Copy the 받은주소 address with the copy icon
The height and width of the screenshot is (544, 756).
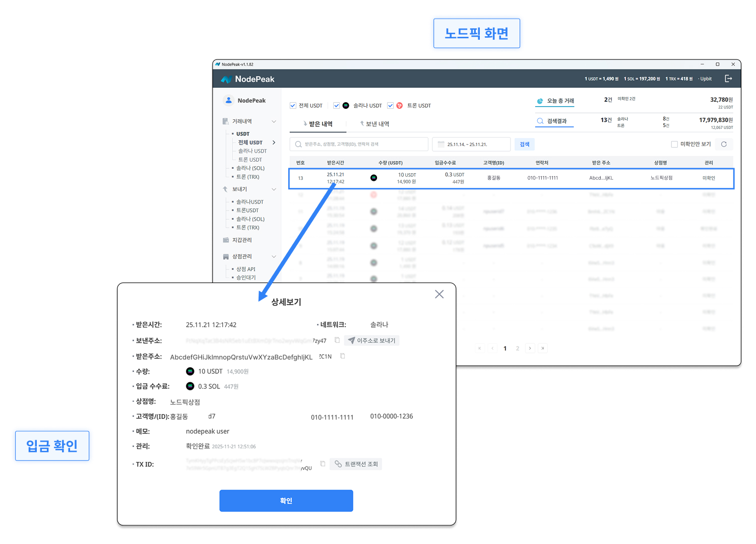(343, 356)
